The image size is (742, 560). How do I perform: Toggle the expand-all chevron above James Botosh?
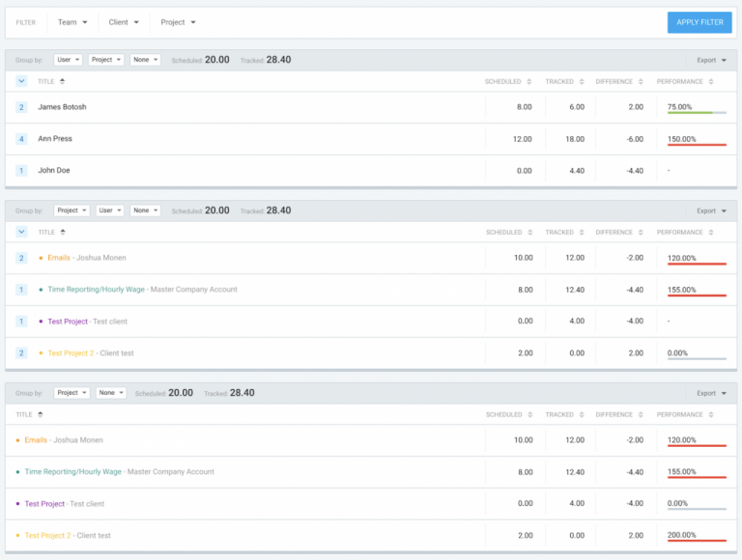pyautogui.click(x=21, y=82)
